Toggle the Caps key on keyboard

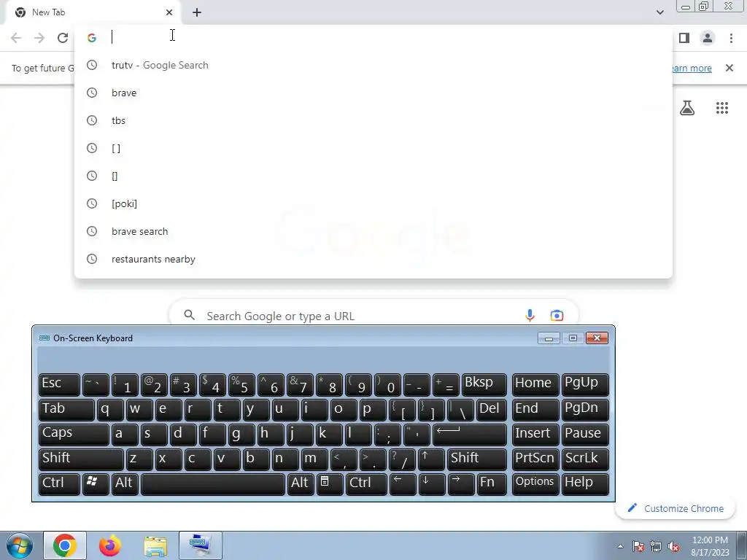[74, 433]
